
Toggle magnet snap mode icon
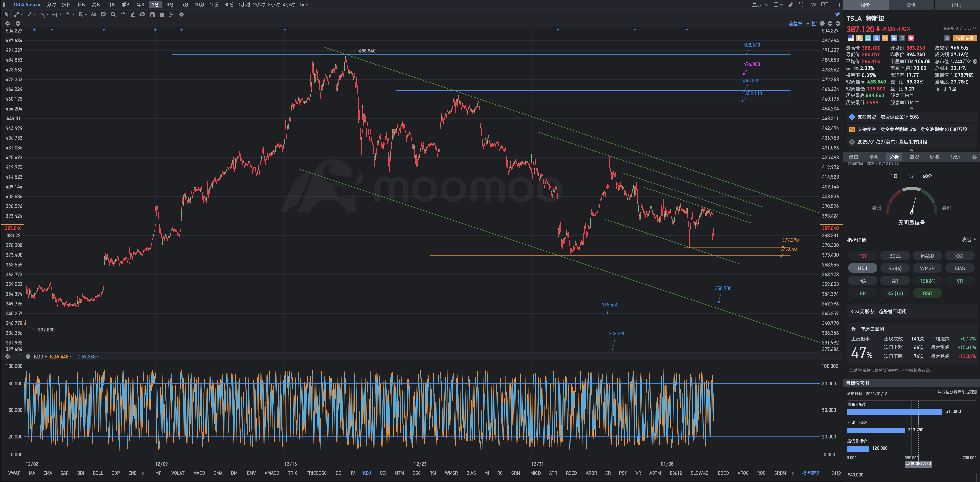[152, 14]
